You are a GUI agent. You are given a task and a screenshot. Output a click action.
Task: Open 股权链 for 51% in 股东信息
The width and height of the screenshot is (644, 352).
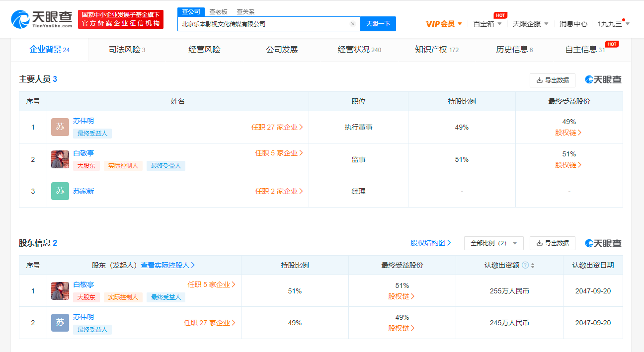point(402,296)
